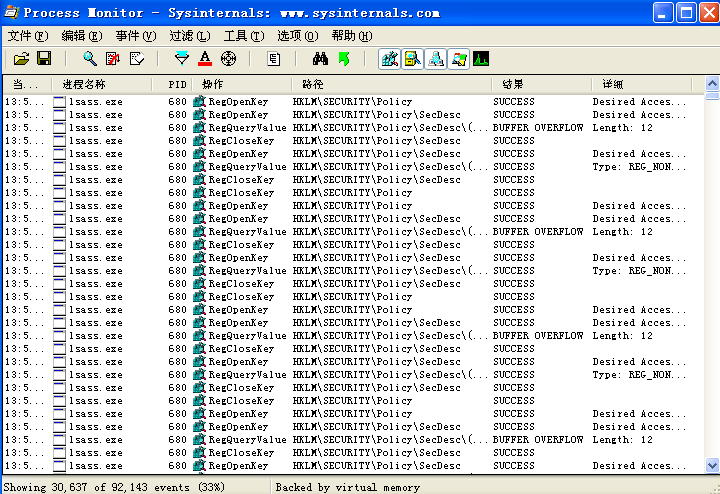Open the 编辑(E) menu

[x=82, y=36]
